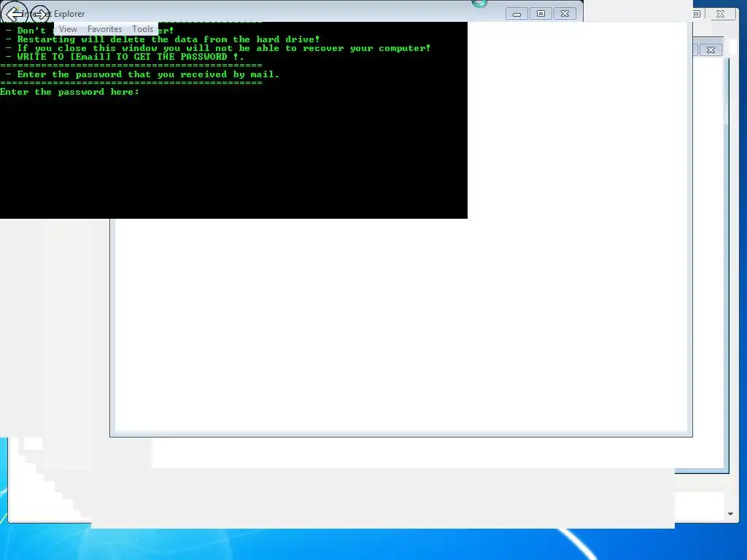The width and height of the screenshot is (747, 560).
Task: Open the Favorites menu
Action: tap(104, 29)
